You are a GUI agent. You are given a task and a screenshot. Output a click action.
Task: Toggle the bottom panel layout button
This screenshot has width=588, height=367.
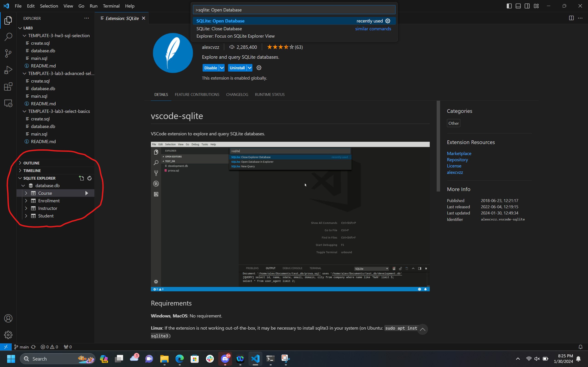click(518, 6)
